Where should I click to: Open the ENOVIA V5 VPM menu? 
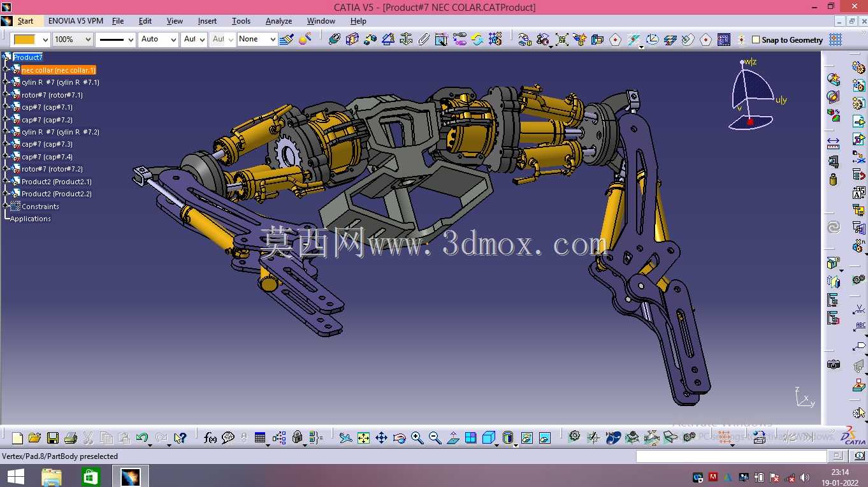pos(76,21)
